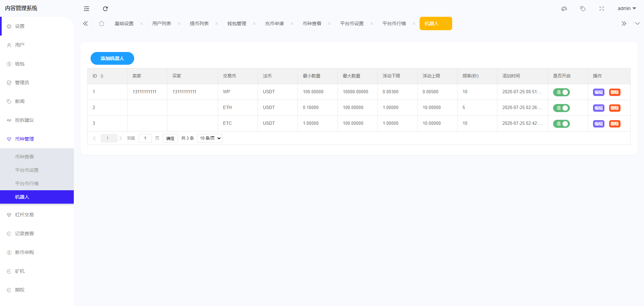
Task: Expand the tab operations dropdown arrow
Action: [637, 23]
